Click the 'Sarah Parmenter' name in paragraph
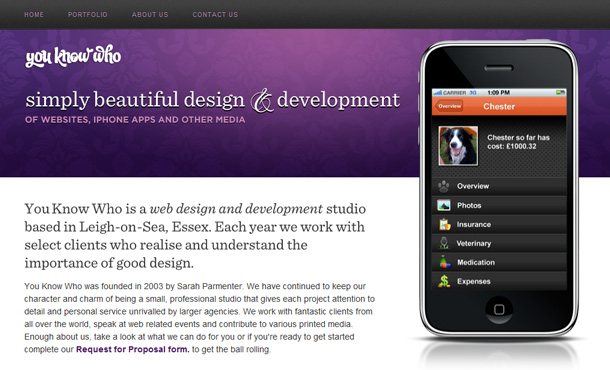The width and height of the screenshot is (610, 370). pyautogui.click(x=210, y=286)
